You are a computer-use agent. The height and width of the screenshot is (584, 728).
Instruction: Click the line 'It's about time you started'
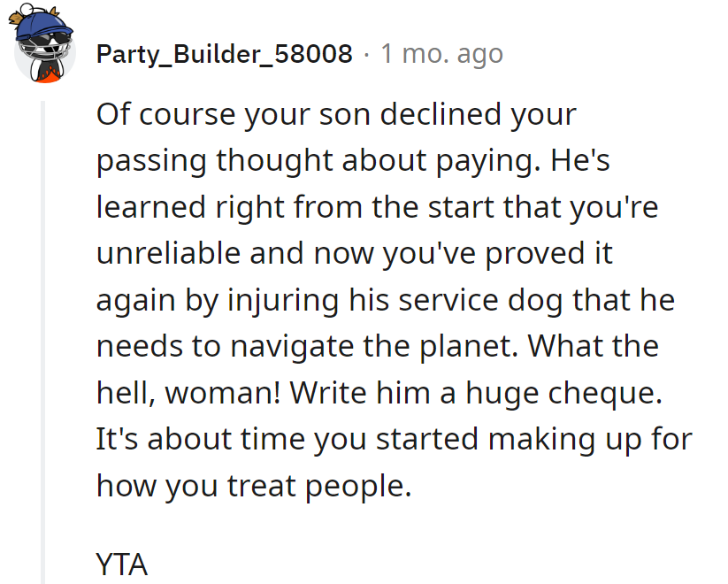coord(395,440)
